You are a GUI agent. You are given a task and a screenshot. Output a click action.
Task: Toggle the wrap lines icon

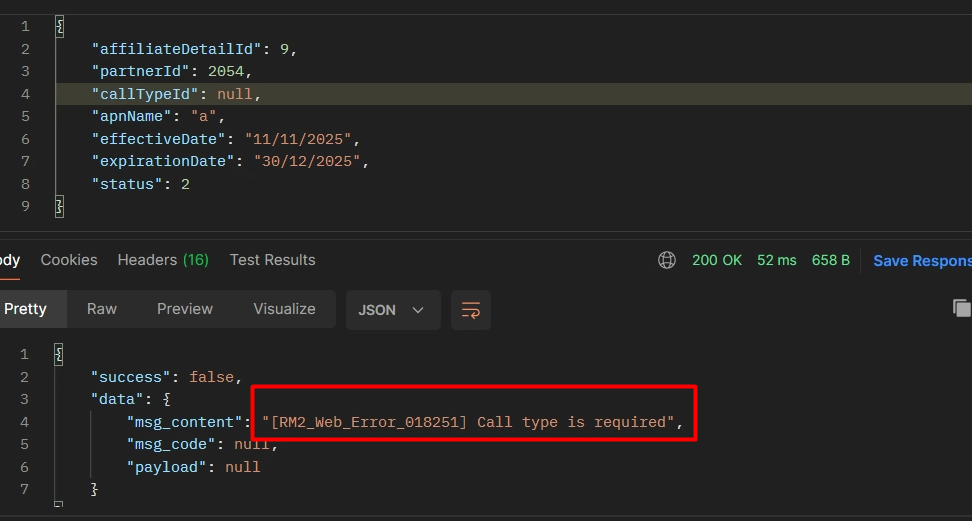coord(470,310)
